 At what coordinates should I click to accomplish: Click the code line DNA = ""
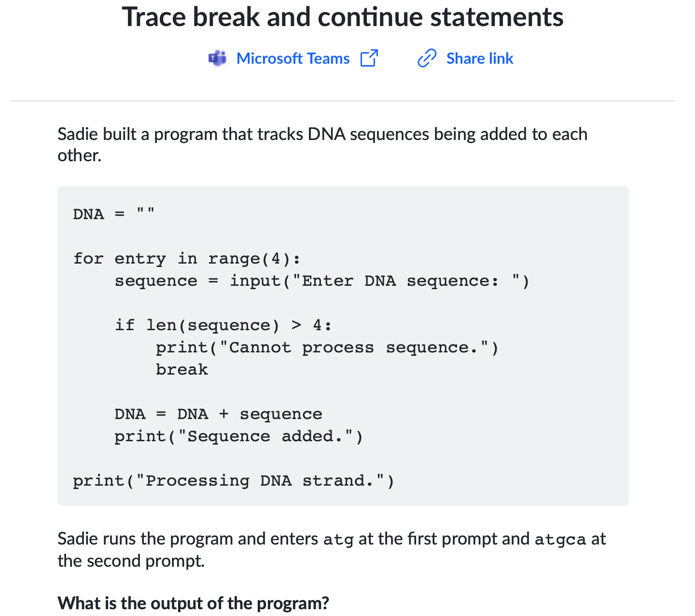(114, 214)
